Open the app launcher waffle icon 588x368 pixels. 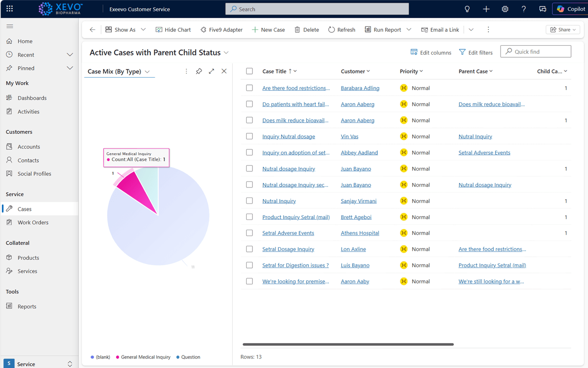[x=10, y=9]
